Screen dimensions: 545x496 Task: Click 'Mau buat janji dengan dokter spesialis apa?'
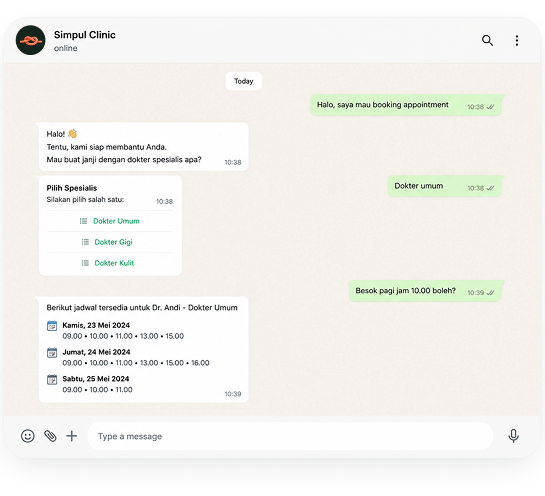click(124, 160)
